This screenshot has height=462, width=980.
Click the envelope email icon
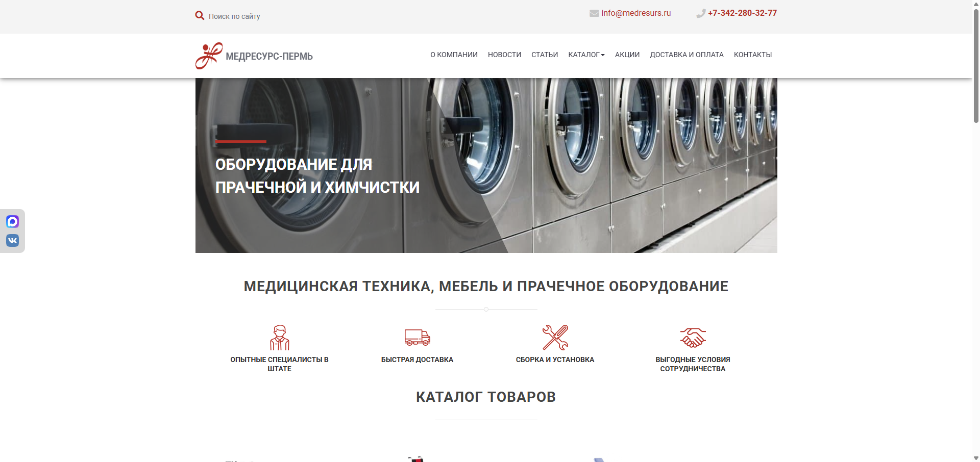(x=594, y=13)
